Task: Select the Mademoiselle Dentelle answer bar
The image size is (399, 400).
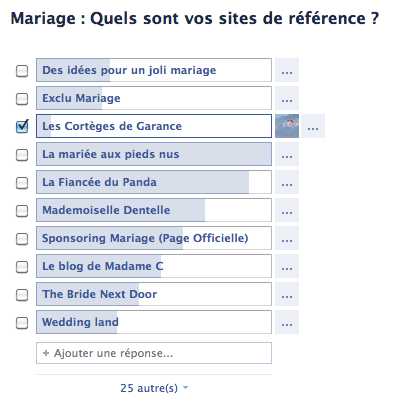Action: [x=154, y=210]
